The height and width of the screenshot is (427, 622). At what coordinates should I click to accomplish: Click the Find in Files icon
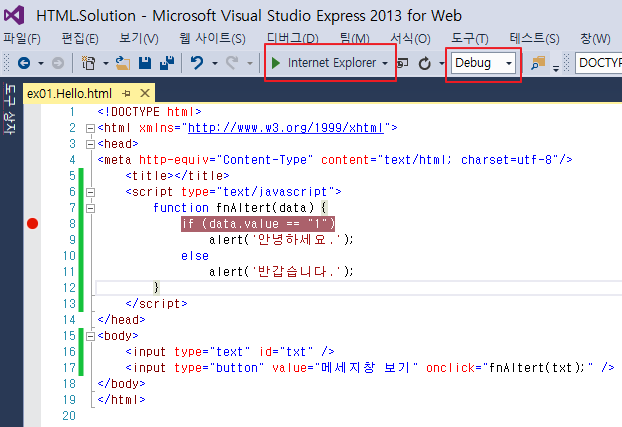(538, 63)
